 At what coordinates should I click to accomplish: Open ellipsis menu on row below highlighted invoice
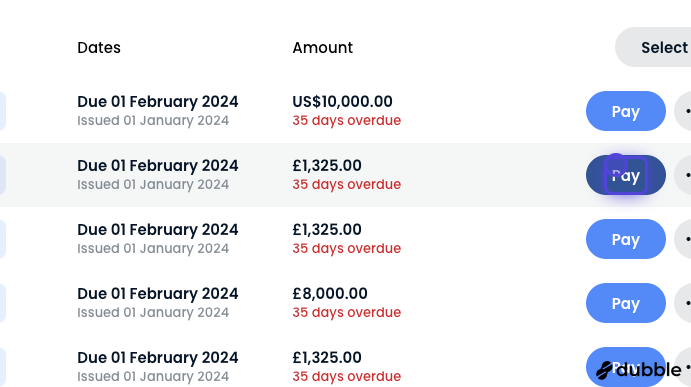coord(684,239)
